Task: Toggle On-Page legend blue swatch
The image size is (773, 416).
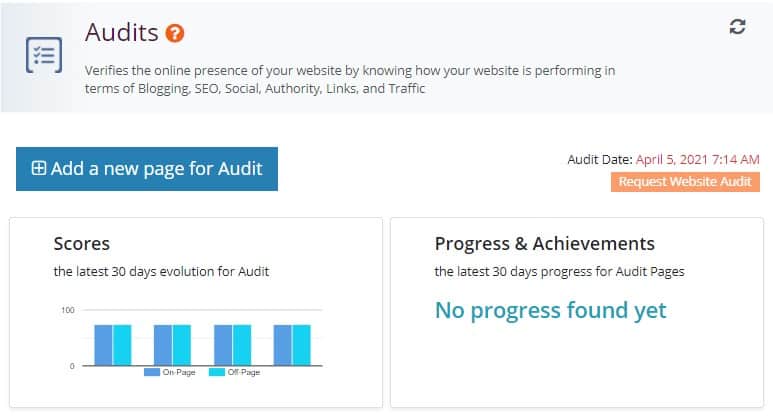Action: (152, 372)
